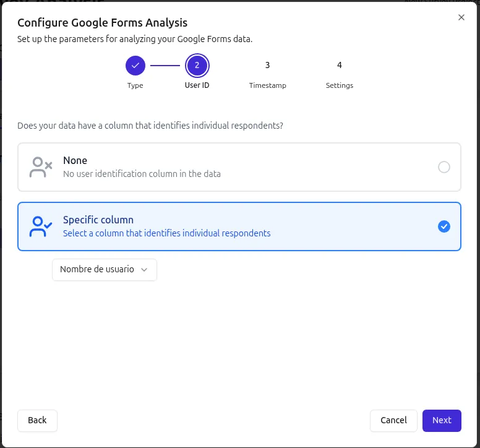Choose the "No user identification column" option card
The image size is (480, 448).
pos(239,167)
